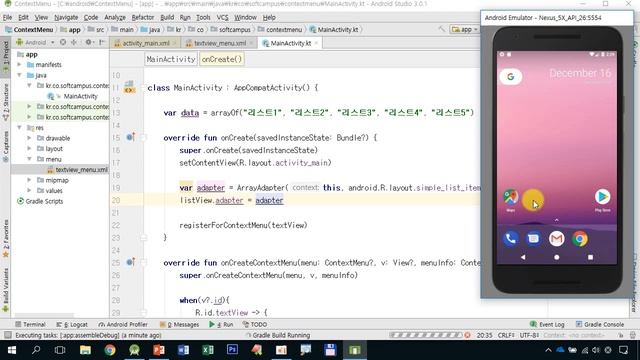Open Android view selector dropdown
The image size is (640, 360).
tap(36, 42)
